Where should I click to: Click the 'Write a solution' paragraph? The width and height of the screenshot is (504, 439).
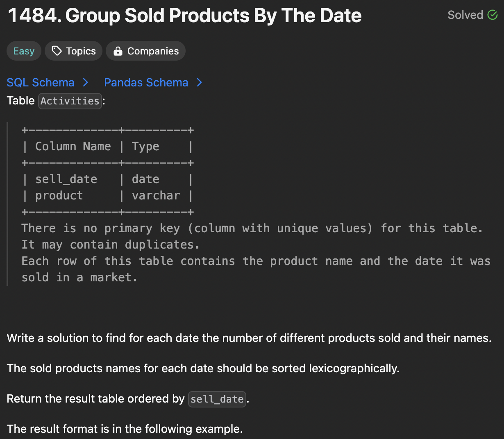click(x=249, y=338)
